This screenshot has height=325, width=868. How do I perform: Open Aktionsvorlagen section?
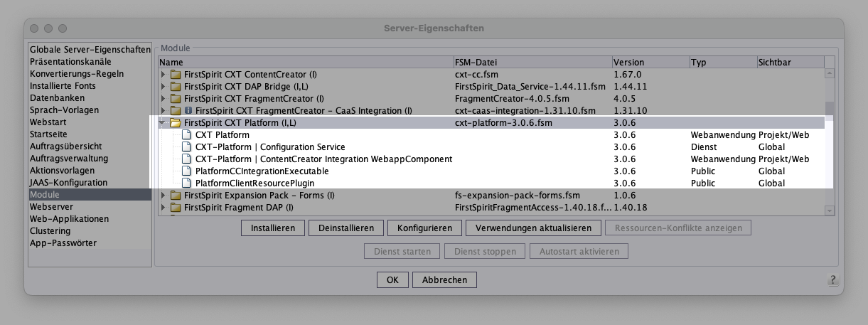(90, 171)
